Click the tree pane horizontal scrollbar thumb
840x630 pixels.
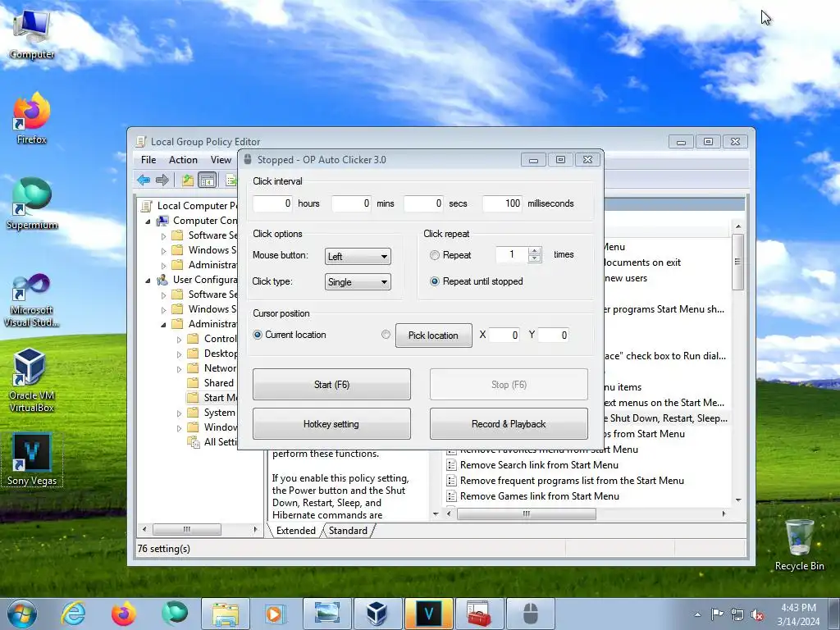coord(186,529)
